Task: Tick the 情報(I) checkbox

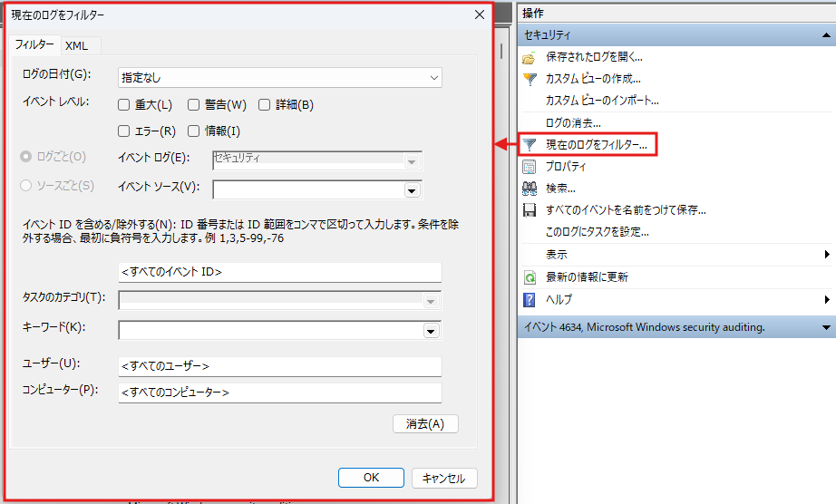Action: tap(193, 131)
